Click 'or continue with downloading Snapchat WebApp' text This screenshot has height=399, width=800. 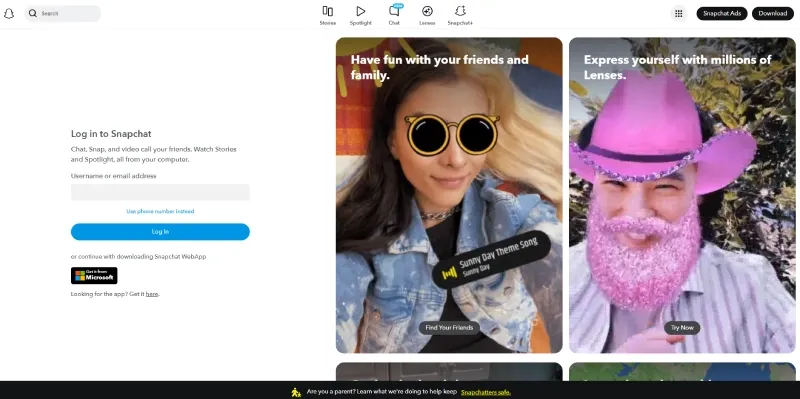point(138,257)
